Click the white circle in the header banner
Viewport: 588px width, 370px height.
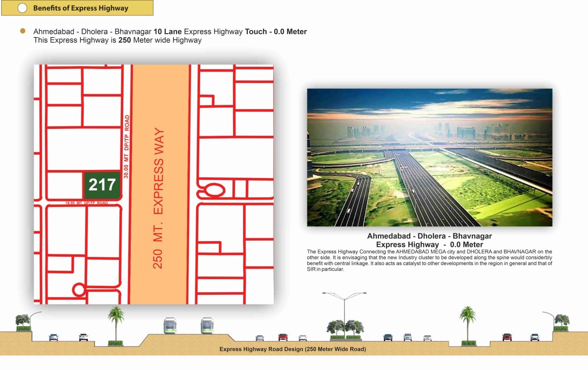pos(22,8)
